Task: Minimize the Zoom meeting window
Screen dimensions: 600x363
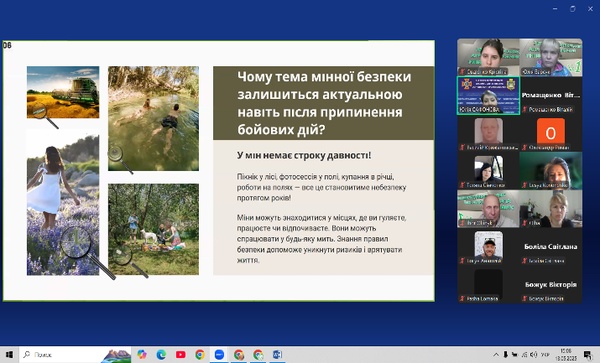Action: coord(555,9)
